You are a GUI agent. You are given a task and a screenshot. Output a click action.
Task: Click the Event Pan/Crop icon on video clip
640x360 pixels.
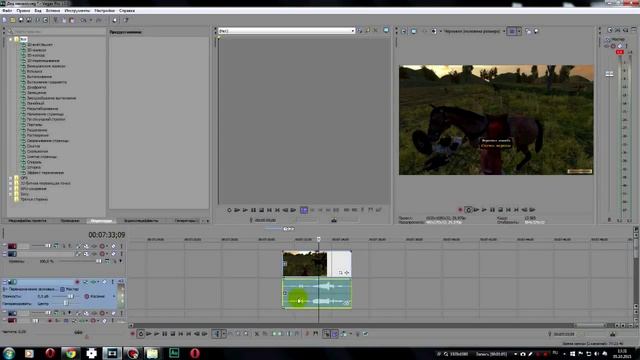coord(340,273)
